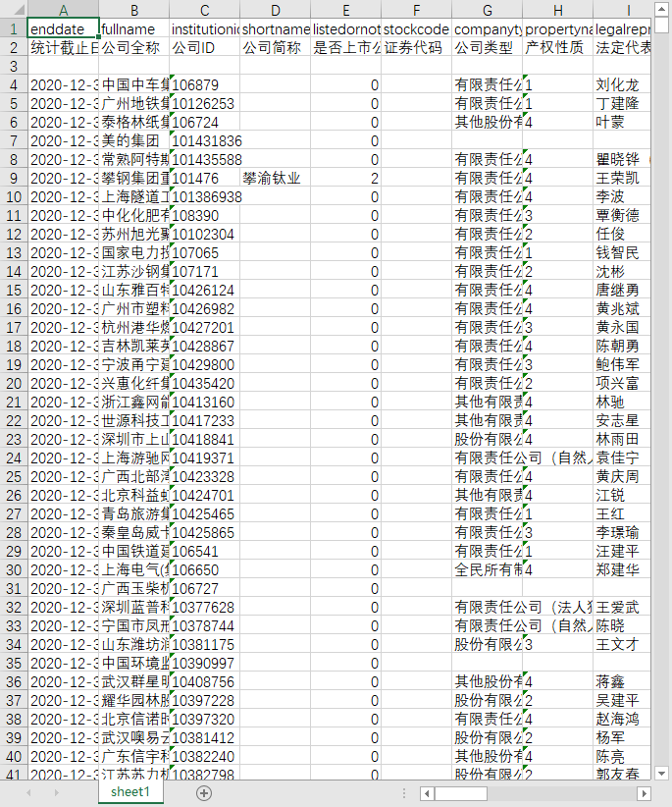Screen dimensions: 672x807
Task: Click legal representative '袁佳宁'
Action: 622,458
